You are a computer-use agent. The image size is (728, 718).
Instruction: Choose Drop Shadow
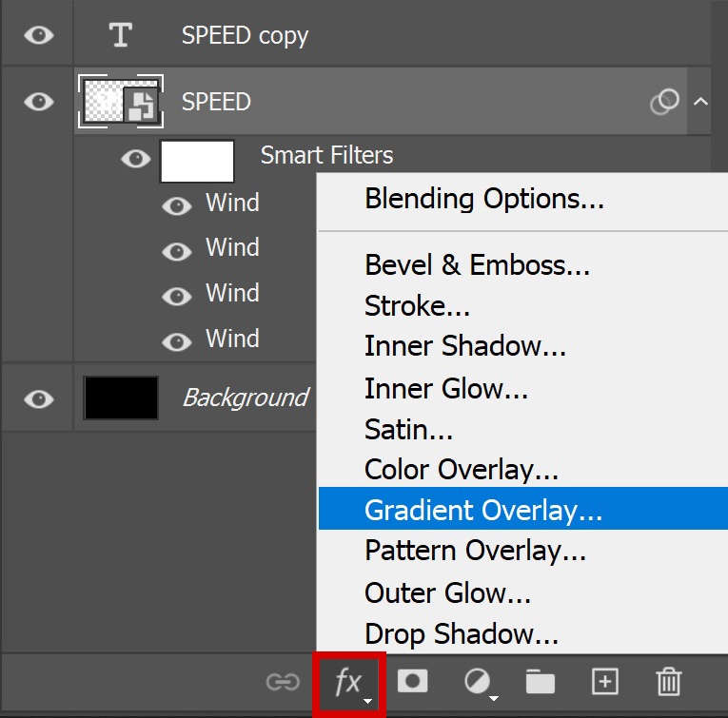522,633
